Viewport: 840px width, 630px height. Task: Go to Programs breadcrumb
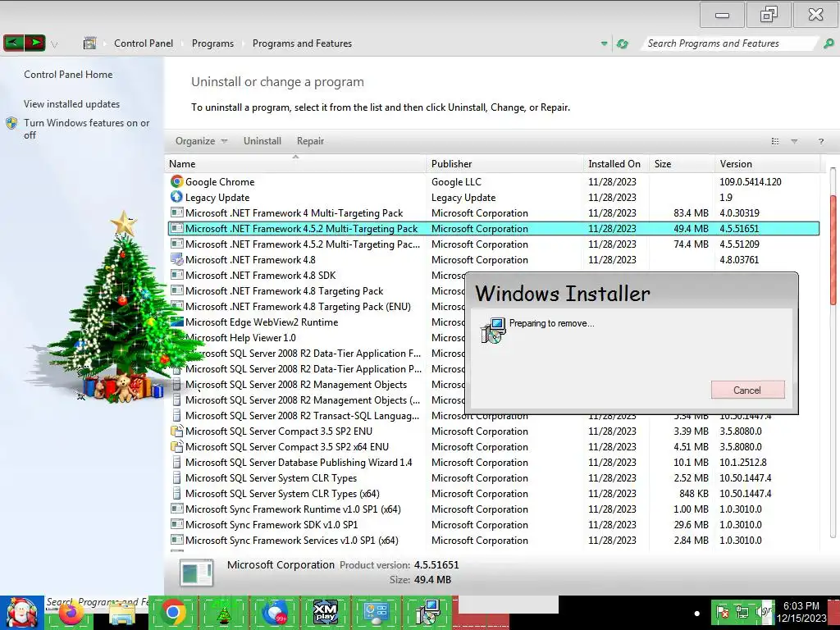tap(212, 43)
